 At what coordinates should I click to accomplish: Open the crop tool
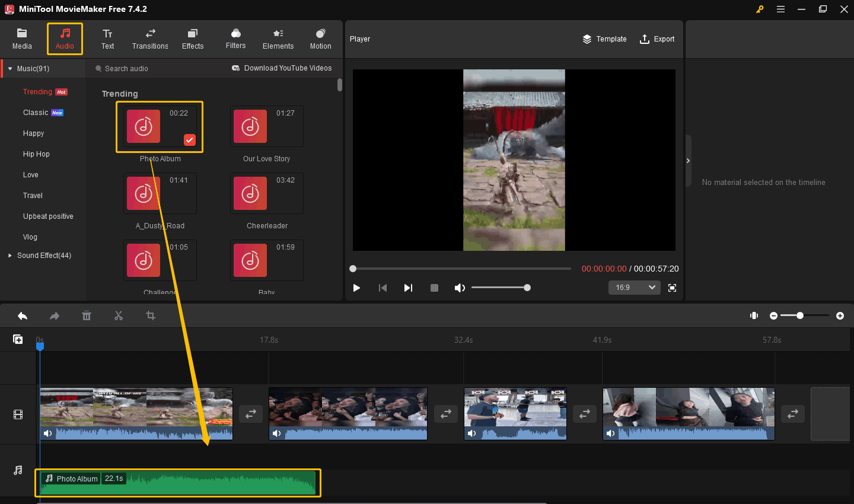coord(151,316)
